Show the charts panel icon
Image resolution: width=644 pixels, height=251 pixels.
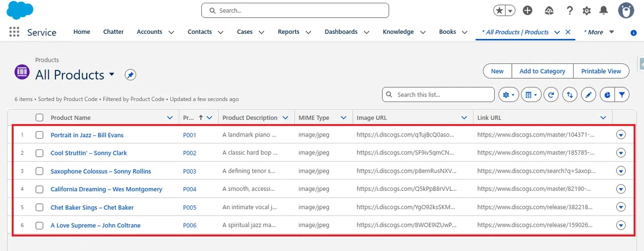pos(607,95)
